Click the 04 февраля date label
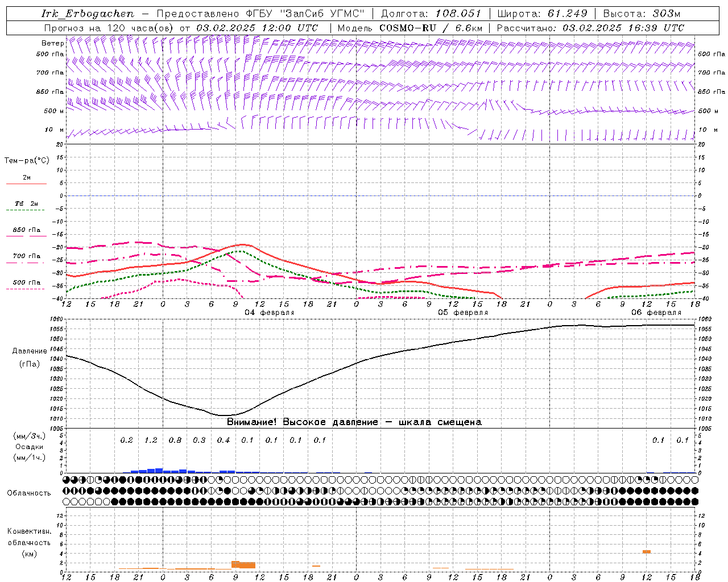 [x=270, y=313]
